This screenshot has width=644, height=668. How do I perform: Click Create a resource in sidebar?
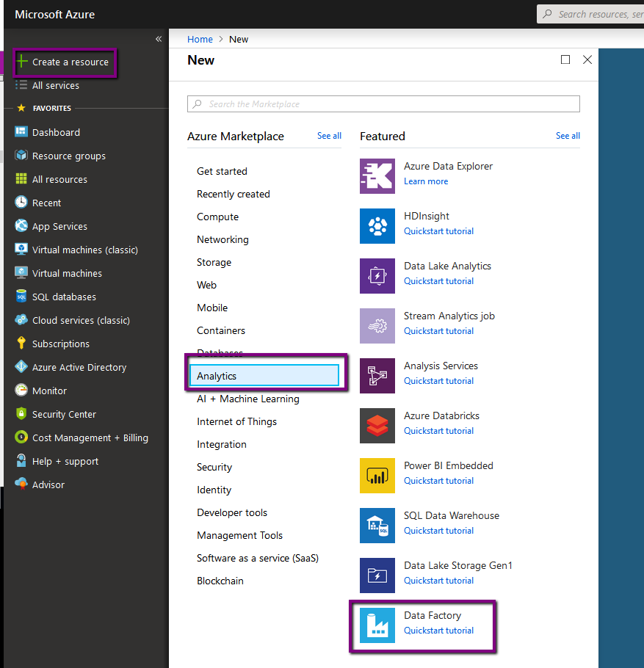70,62
